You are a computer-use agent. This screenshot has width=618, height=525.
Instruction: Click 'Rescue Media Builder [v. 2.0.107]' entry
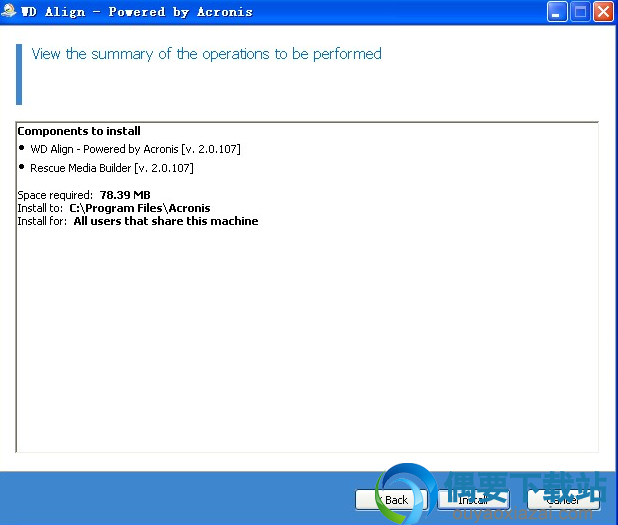[x=112, y=168]
